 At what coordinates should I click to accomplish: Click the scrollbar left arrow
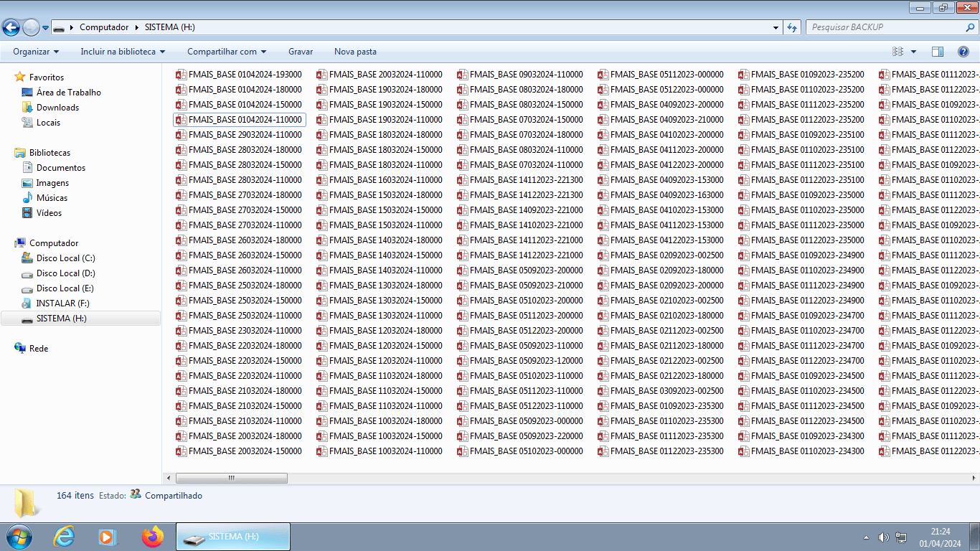click(x=169, y=478)
